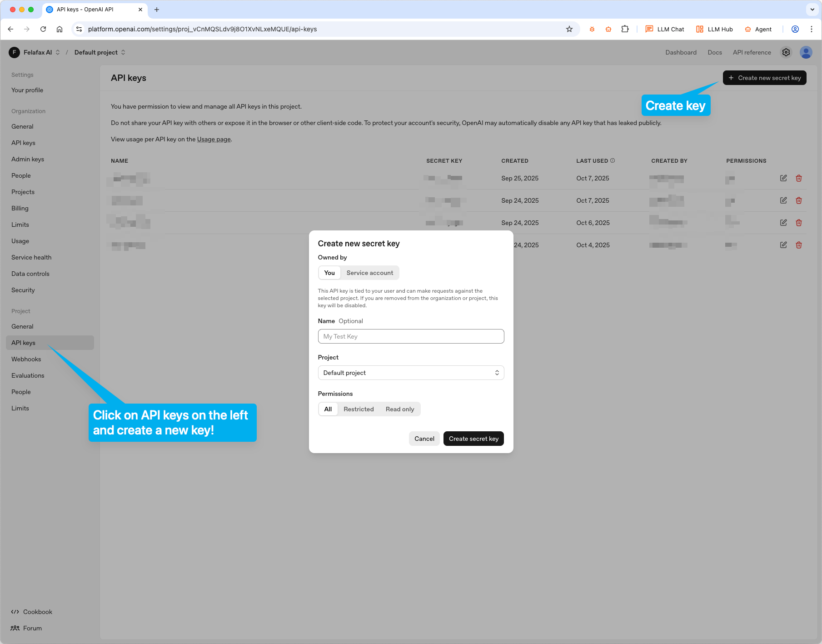This screenshot has height=644, width=822.
Task: Go to Your profile in sidebar
Action: [x=27, y=90]
